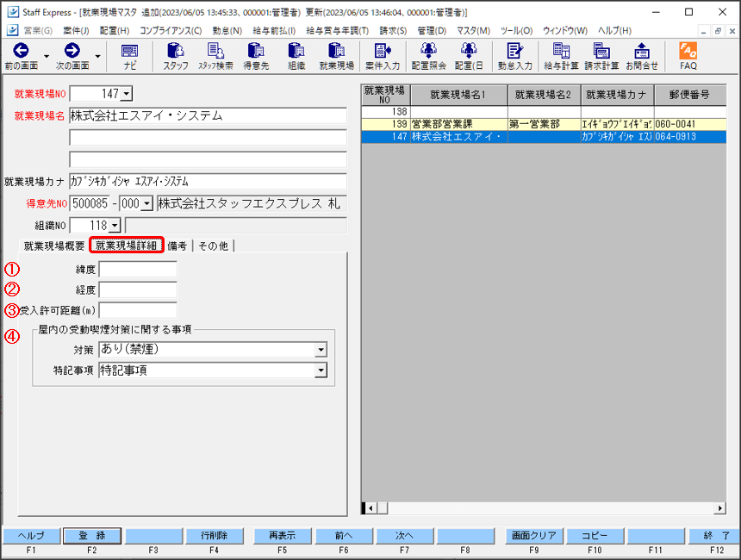Viewport: 741px width, 560px height.
Task: Click the 再表示 F5 button
Action: pyautogui.click(x=282, y=536)
